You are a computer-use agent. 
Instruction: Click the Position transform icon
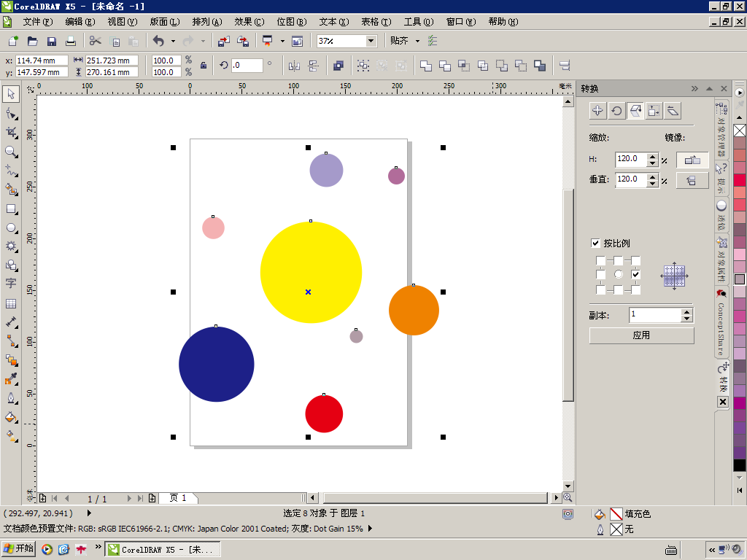597,111
